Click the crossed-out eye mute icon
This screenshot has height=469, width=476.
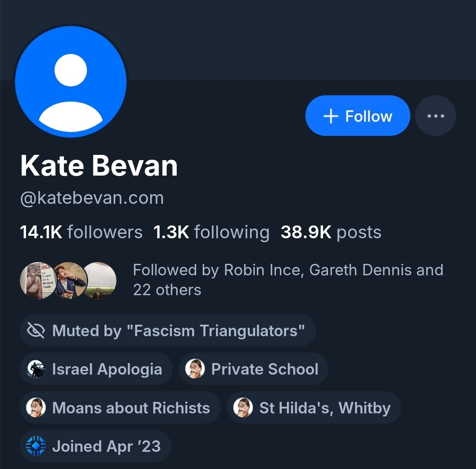(x=36, y=330)
